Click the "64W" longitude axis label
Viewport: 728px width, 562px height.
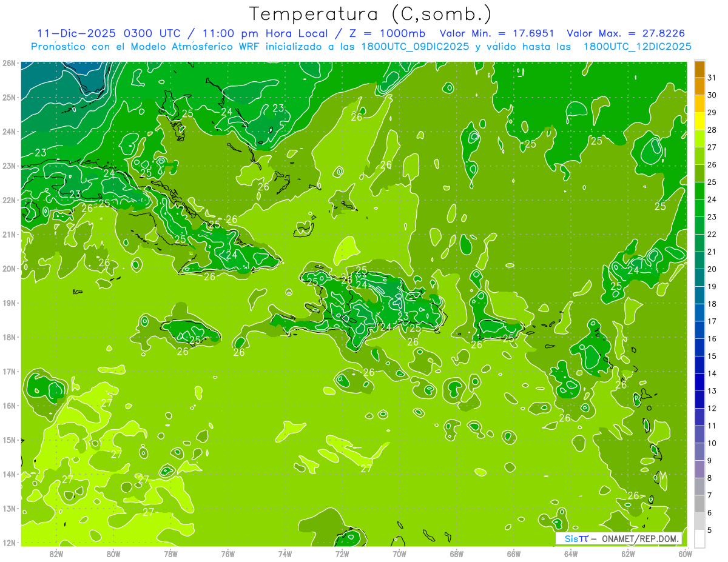571,554
